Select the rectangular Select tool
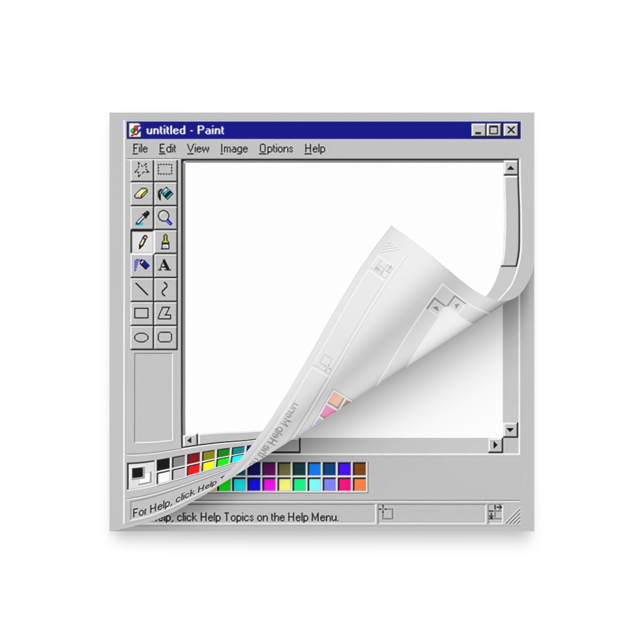Viewport: 644px width, 644px height. tap(165, 170)
